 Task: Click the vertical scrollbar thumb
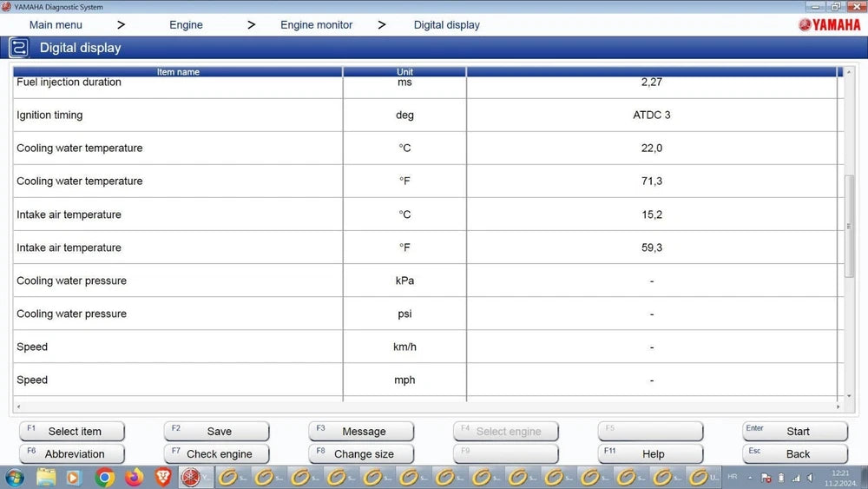tap(849, 226)
